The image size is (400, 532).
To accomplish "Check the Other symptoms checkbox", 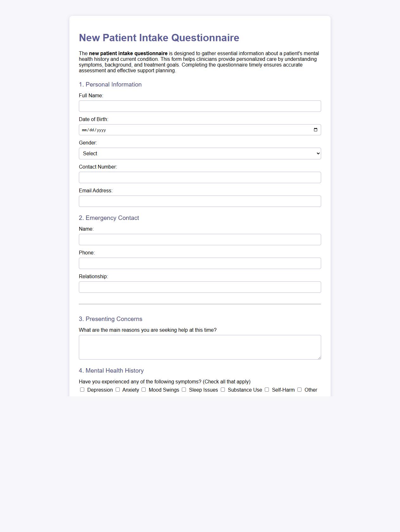I will pos(299,389).
